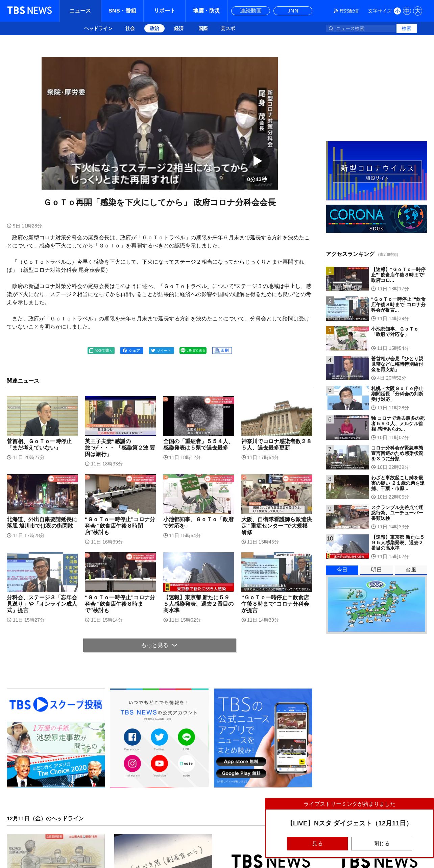Switch weather to 今日 tab
The width and height of the screenshot is (434, 868).
point(342,570)
